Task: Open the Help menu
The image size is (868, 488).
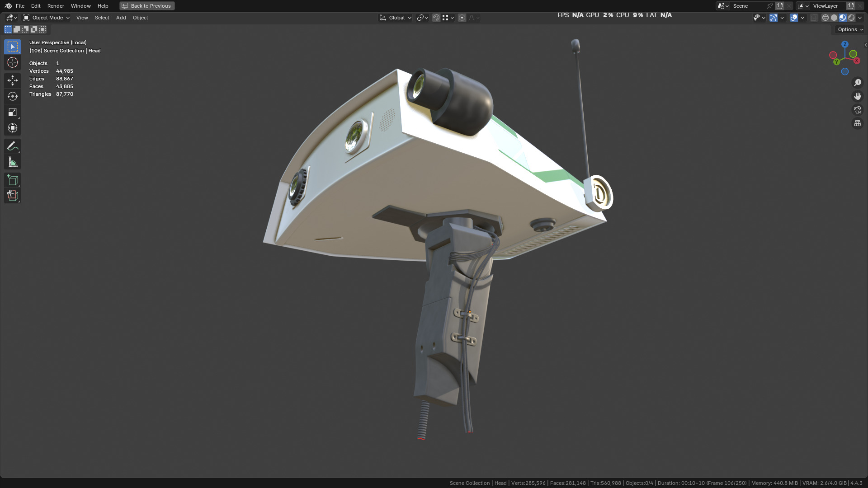Action: click(x=103, y=6)
